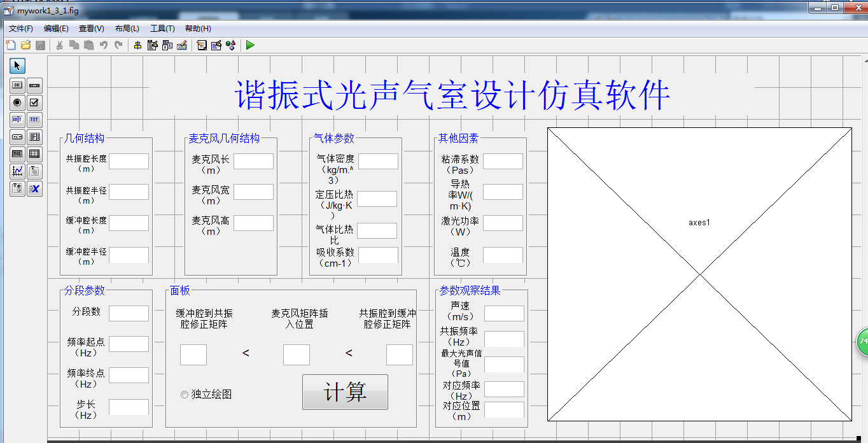868x443 pixels.
Task: Open the Tab Order Editor icon
Action: [167, 45]
